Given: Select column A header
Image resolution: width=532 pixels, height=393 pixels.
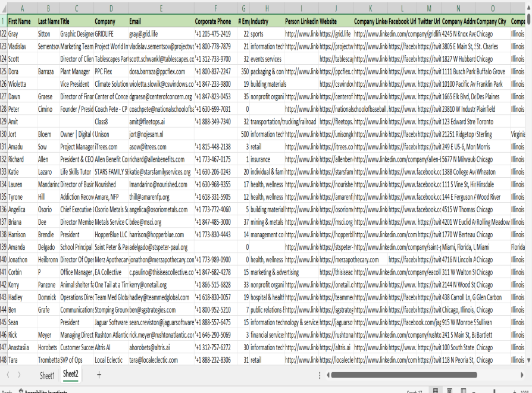Looking at the screenshot, I should pyautogui.click(x=22, y=8).
